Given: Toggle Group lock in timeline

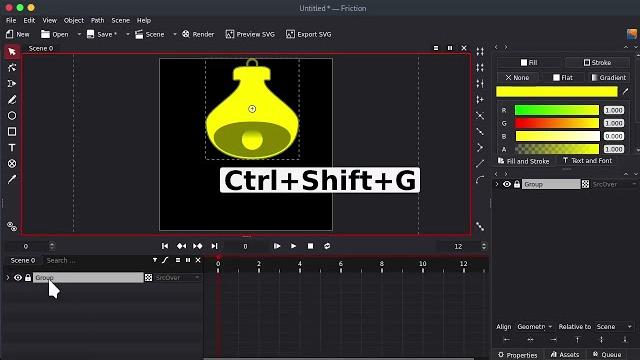Looking at the screenshot, I should [28, 278].
